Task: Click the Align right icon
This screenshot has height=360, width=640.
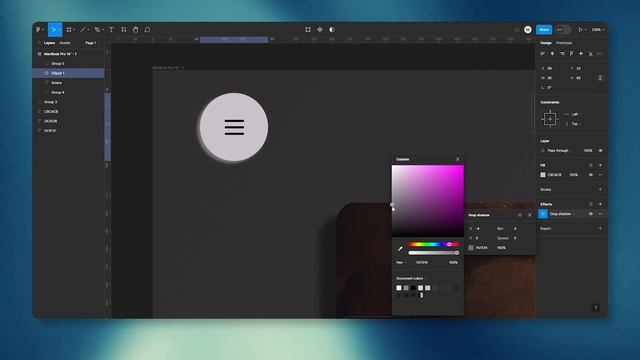Action: tap(562, 53)
